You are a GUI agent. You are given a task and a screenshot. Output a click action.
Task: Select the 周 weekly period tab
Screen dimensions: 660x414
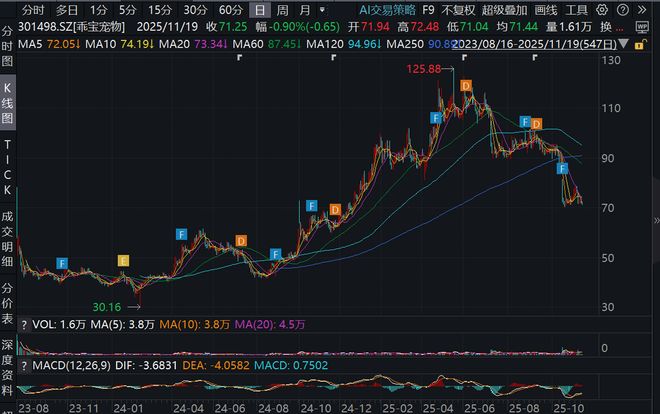click(x=282, y=10)
